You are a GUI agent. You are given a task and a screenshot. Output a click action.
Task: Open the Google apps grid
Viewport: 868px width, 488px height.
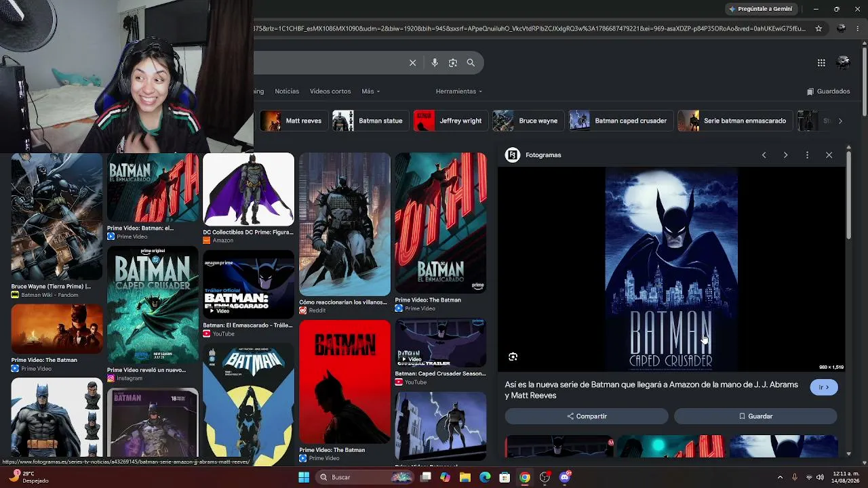821,63
